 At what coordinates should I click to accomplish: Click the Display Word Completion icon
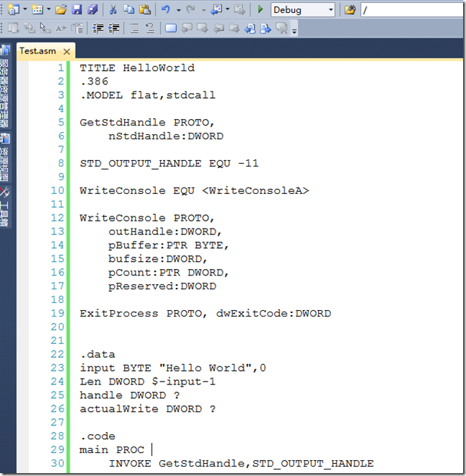click(x=61, y=28)
